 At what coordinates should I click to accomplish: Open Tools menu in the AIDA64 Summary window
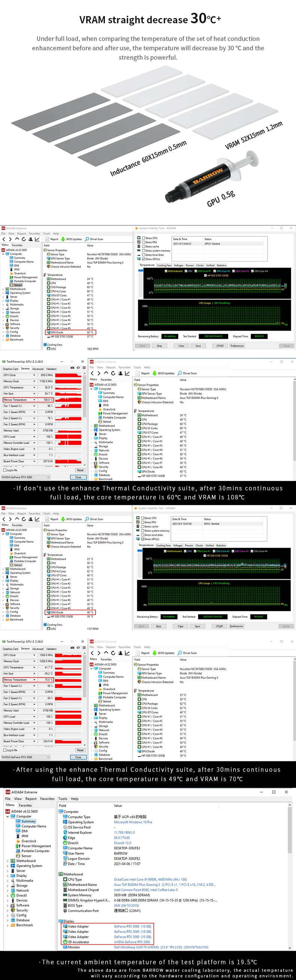pyautogui.click(x=63, y=798)
